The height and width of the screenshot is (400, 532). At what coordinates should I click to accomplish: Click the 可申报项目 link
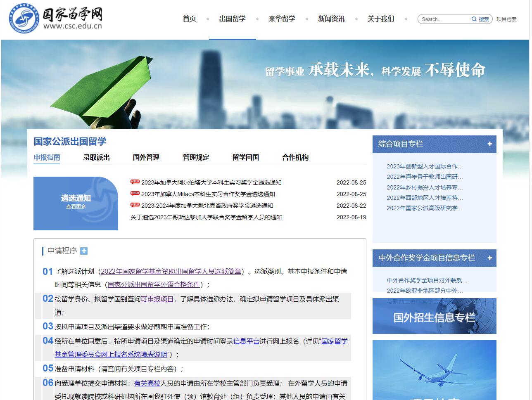[x=157, y=299]
